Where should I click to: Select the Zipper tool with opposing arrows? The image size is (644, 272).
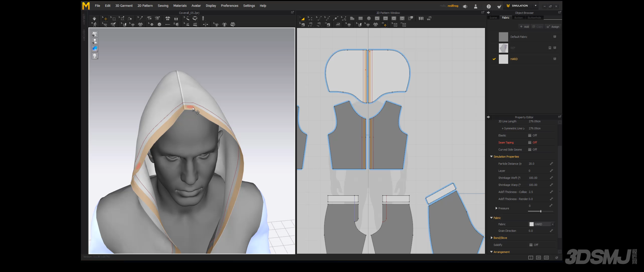(x=205, y=24)
